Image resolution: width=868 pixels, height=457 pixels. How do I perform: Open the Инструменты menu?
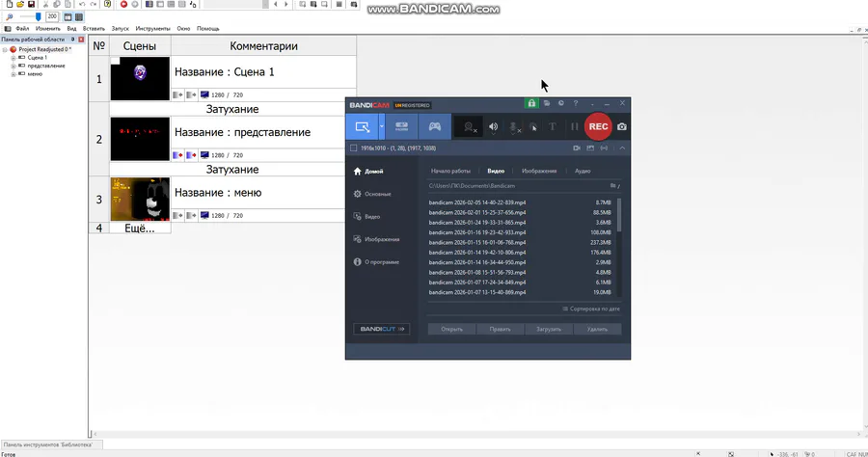(152, 28)
